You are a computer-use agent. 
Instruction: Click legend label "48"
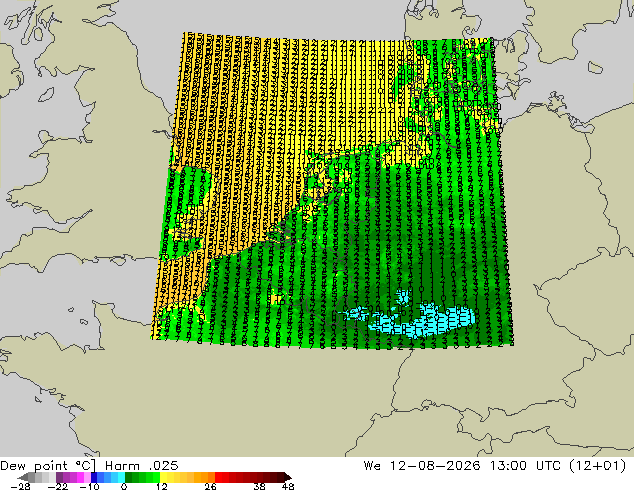click(x=288, y=486)
